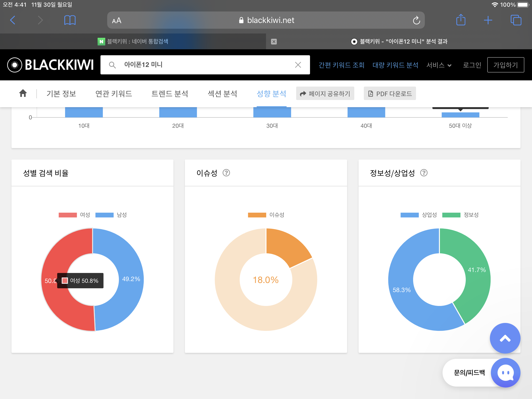The image size is (532, 399).
Task: Open the Safari share sheet icon
Action: 460,20
